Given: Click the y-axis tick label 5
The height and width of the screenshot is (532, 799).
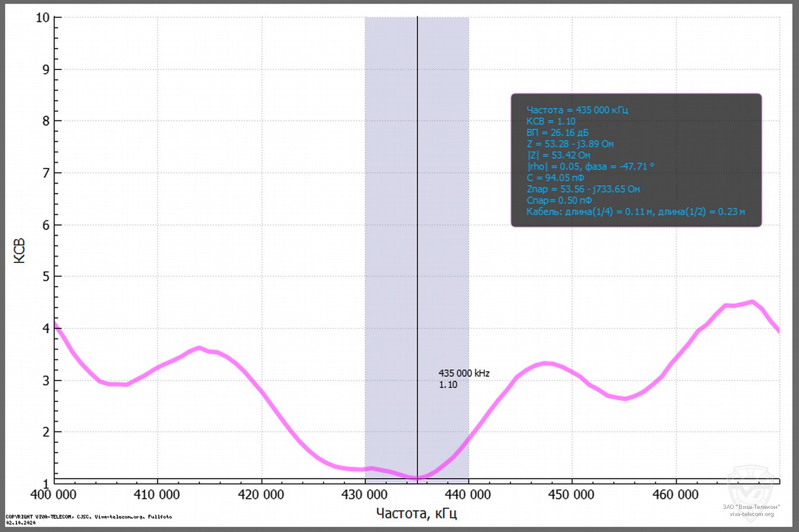Looking at the screenshot, I should pyautogui.click(x=45, y=277).
